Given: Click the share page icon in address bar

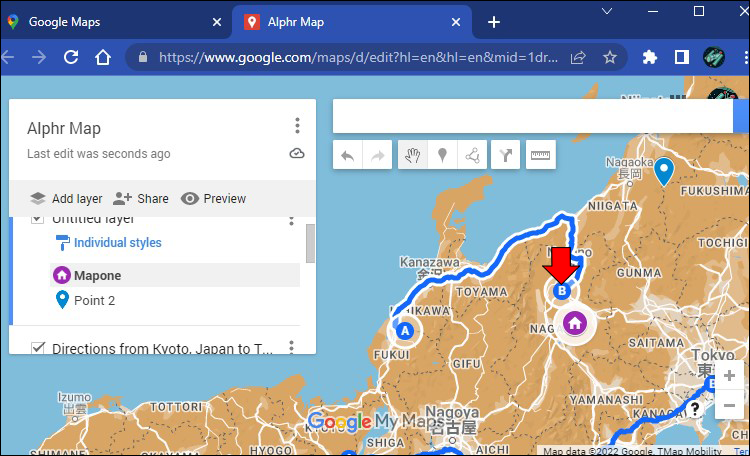Looking at the screenshot, I should pyautogui.click(x=578, y=57).
